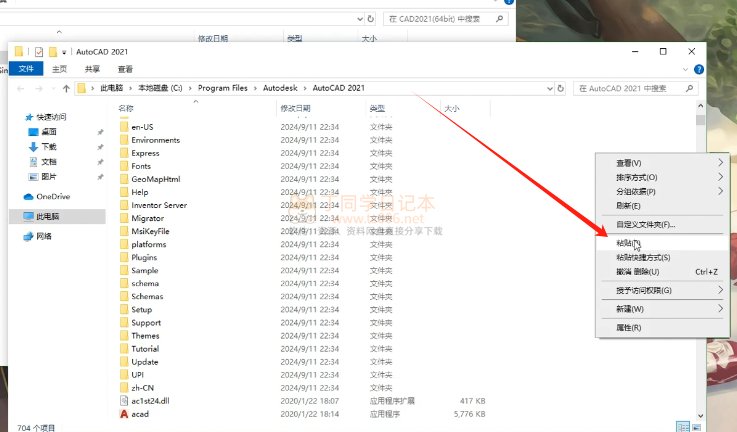The image size is (737, 432).
Task: Click the acad application icon
Action: coord(123,414)
